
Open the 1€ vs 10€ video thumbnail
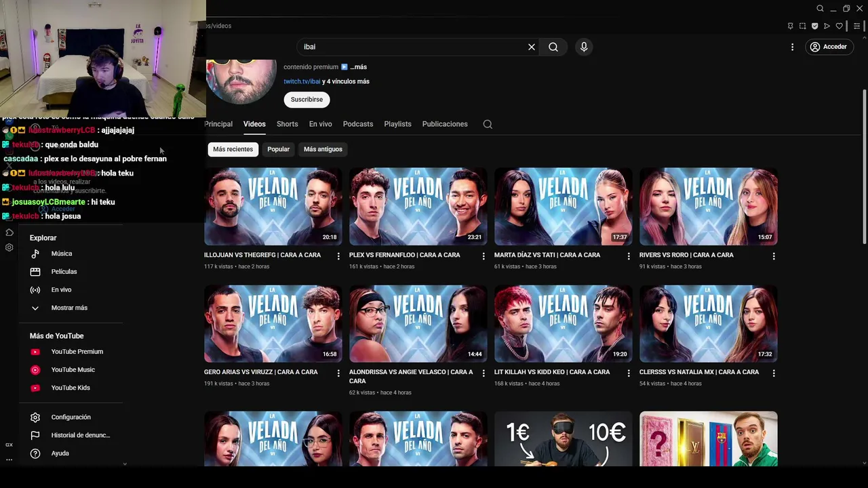563,439
